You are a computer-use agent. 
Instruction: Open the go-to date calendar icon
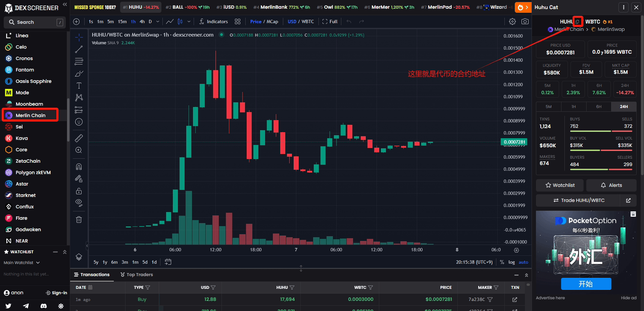[x=168, y=262]
